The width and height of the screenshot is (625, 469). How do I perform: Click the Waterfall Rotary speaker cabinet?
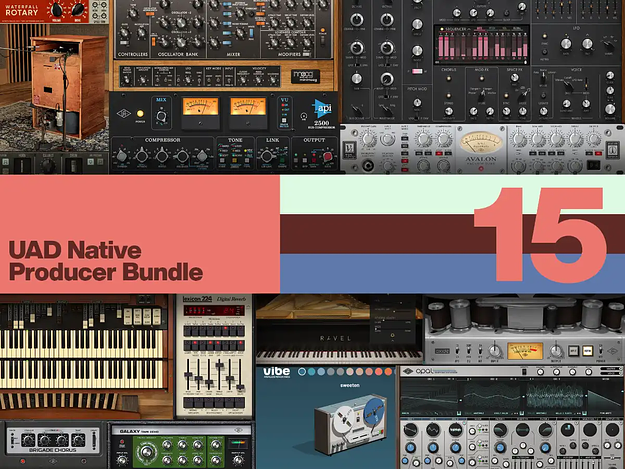(x=69, y=86)
